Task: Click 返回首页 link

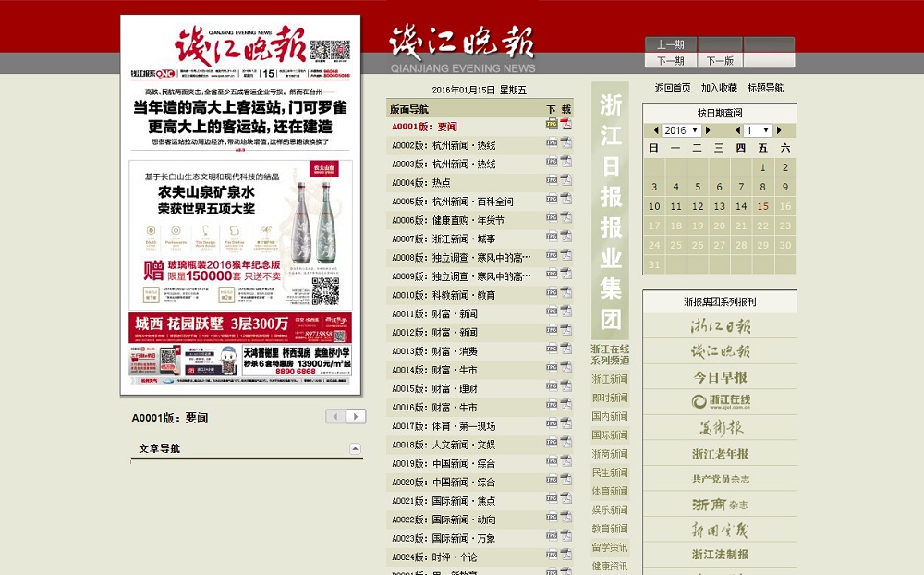Action: click(x=673, y=88)
